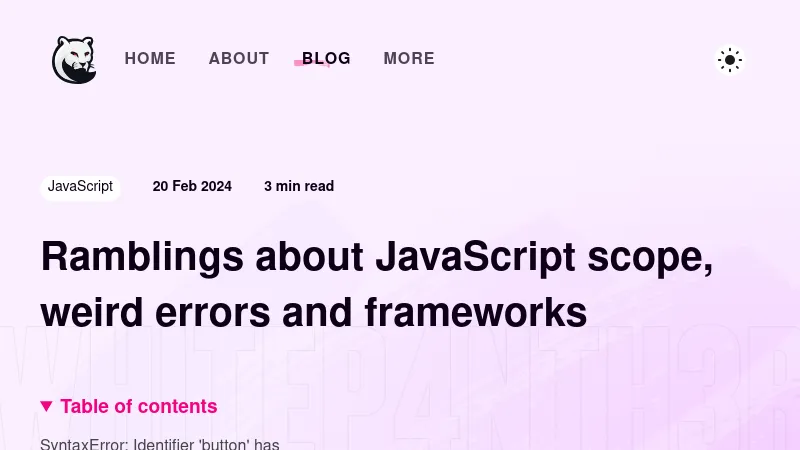Expand the MORE navigation menu
This screenshot has width=800, height=450.
(x=409, y=59)
